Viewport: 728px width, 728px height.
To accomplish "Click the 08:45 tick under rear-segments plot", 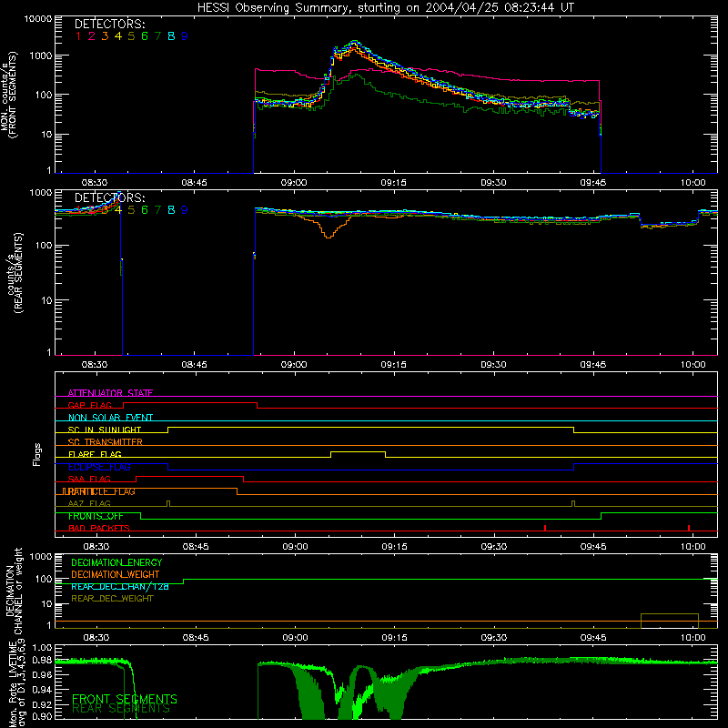I will [194, 365].
